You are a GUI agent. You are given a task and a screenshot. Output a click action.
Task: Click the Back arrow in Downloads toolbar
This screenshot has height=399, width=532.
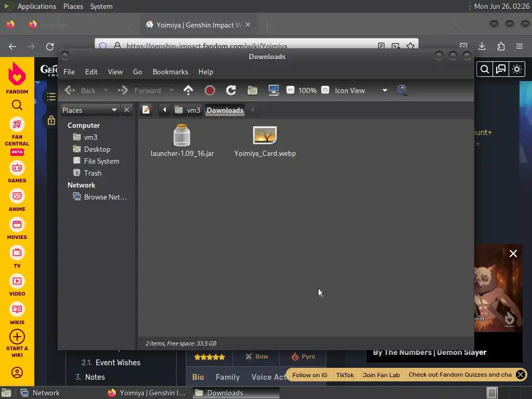[x=70, y=90]
